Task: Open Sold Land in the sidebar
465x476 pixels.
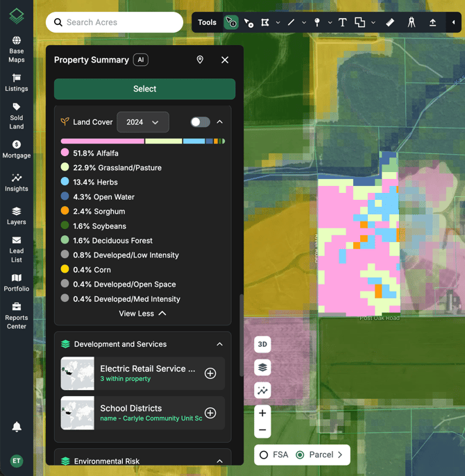Action: (17, 117)
